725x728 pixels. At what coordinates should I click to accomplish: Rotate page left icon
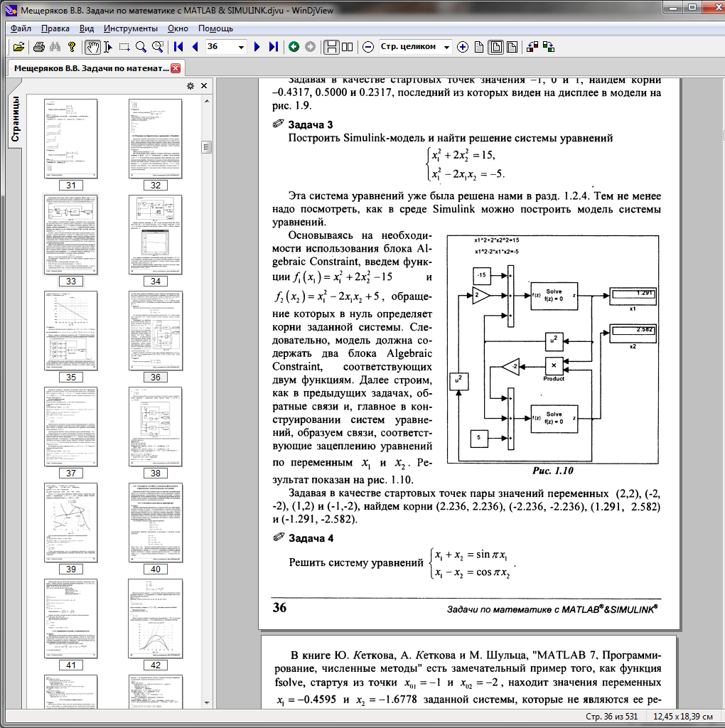pos(532,47)
